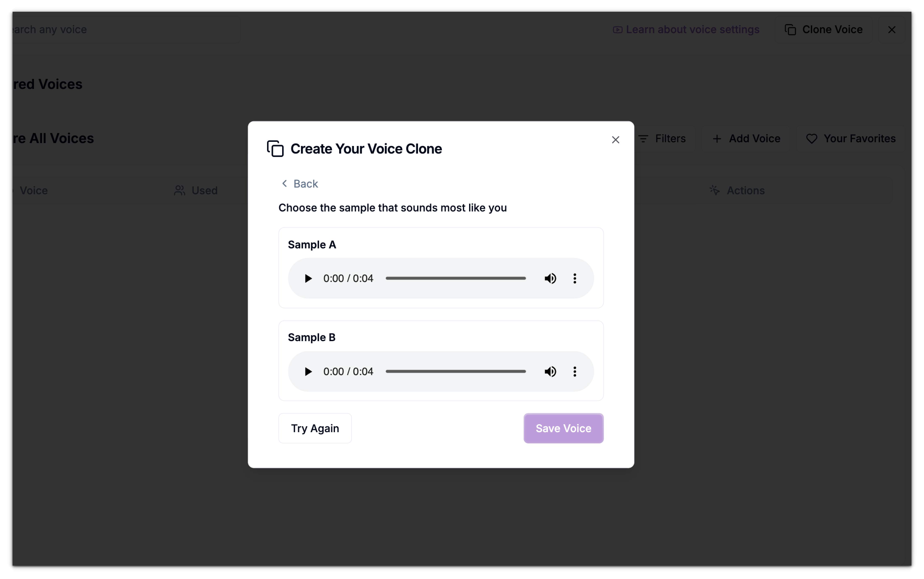924x579 pixels.
Task: Click the Add Voice plus icon
Action: click(717, 139)
